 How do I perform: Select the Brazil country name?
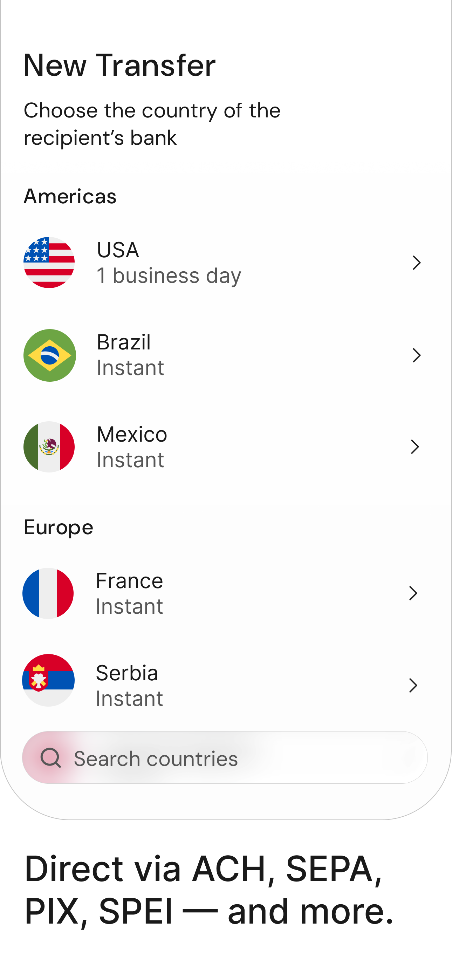(124, 342)
